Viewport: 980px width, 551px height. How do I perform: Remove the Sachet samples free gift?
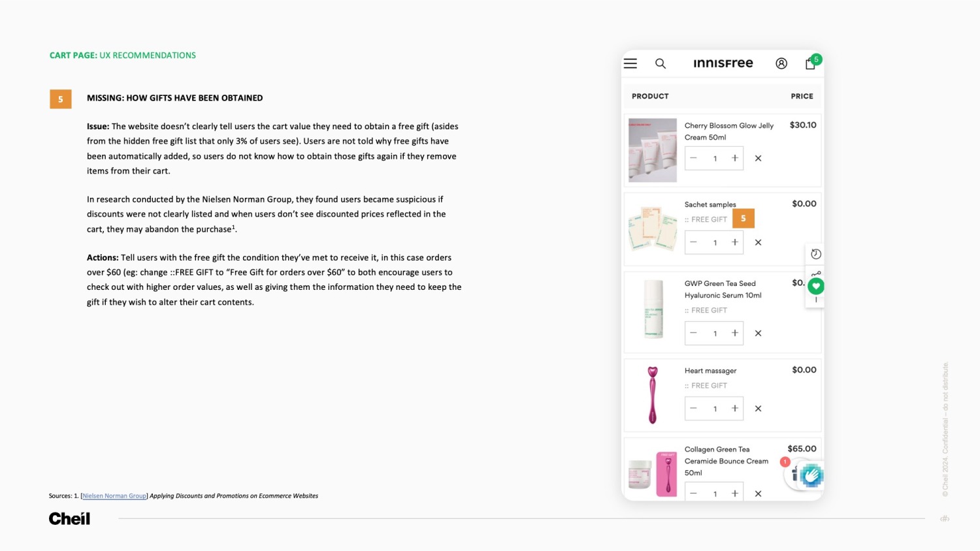point(758,243)
